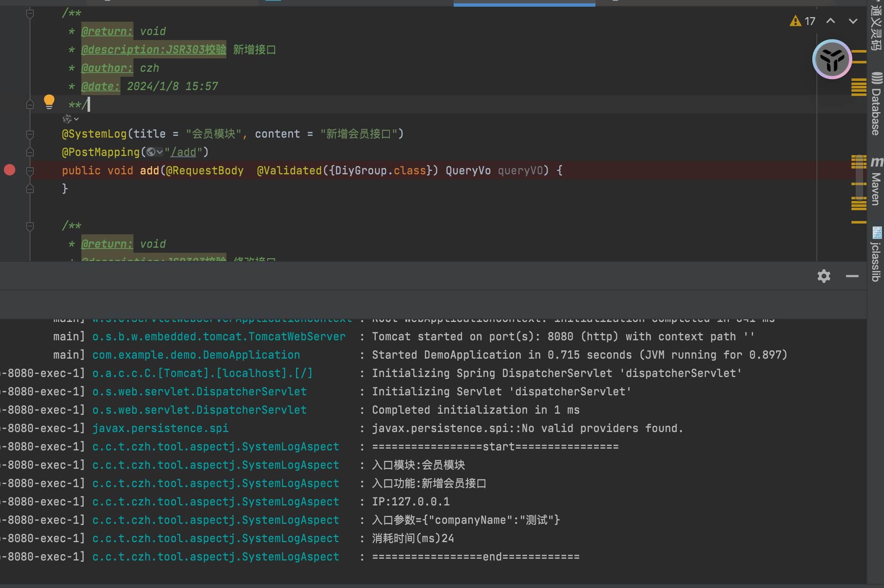Fold the @SystemLog annotation gutter marker
This screenshot has width=884, height=588.
pos(30,134)
